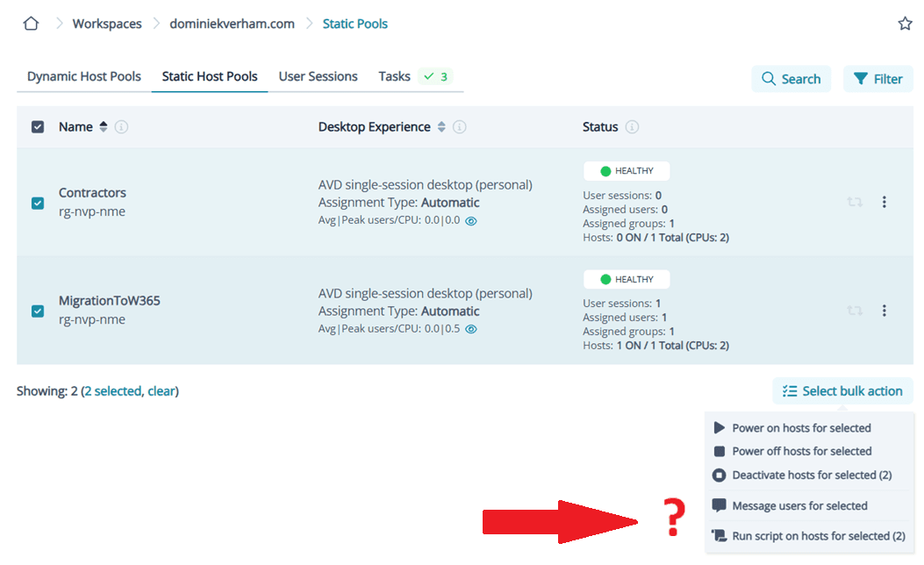Click refresh arrows icon for MigrationToW365
The image size is (924, 565).
pos(854,311)
